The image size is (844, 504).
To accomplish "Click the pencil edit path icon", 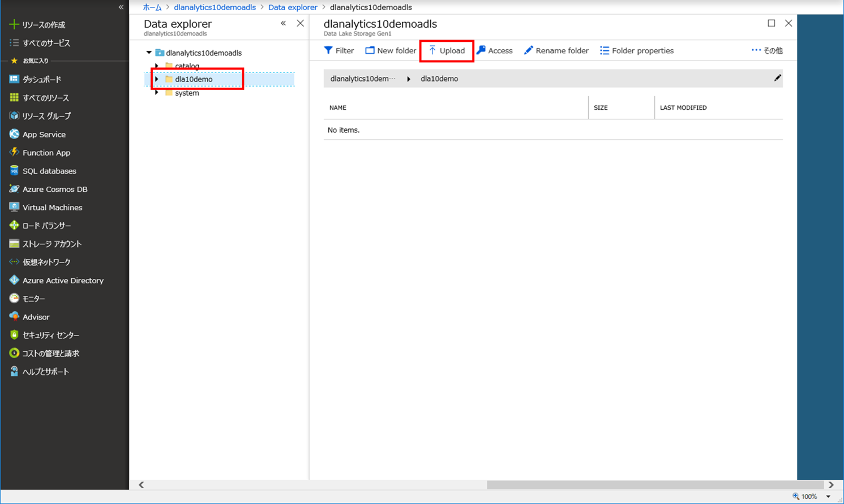I will (x=777, y=78).
